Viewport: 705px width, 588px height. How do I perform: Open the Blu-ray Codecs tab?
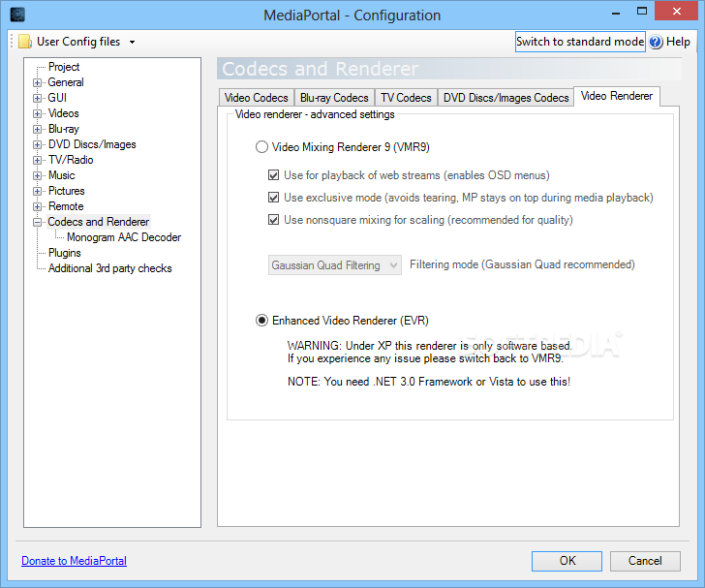[334, 98]
